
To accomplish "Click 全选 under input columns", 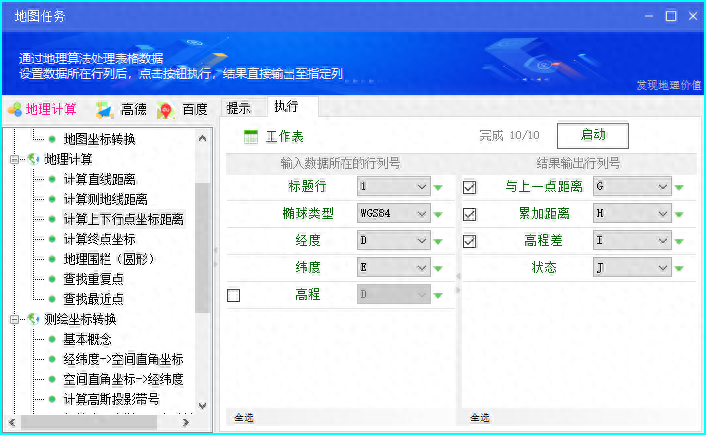I will (244, 418).
